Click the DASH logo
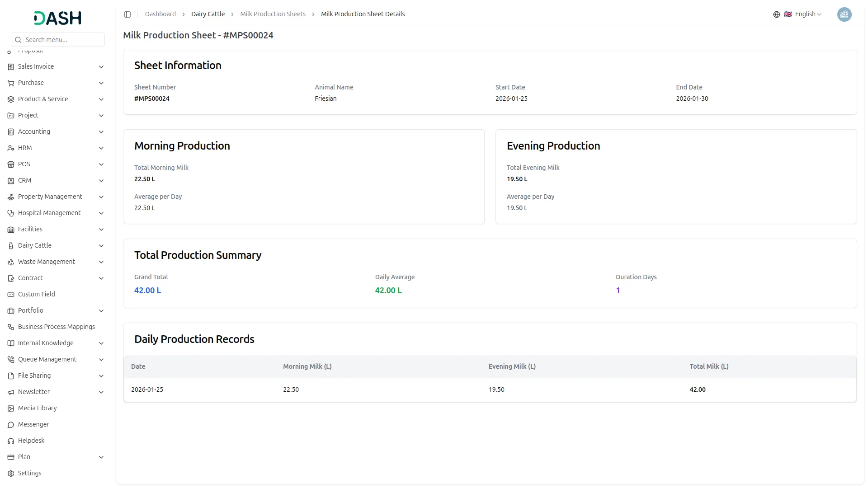This screenshot has width=868, height=488. [58, 18]
